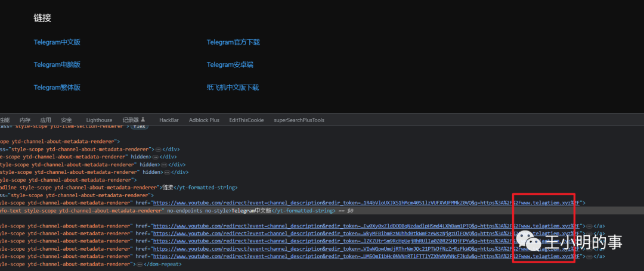This screenshot has height=271, width=644.
Task: Expand ellipsis after the Ew0Xy0x token href
Action: click(x=589, y=226)
